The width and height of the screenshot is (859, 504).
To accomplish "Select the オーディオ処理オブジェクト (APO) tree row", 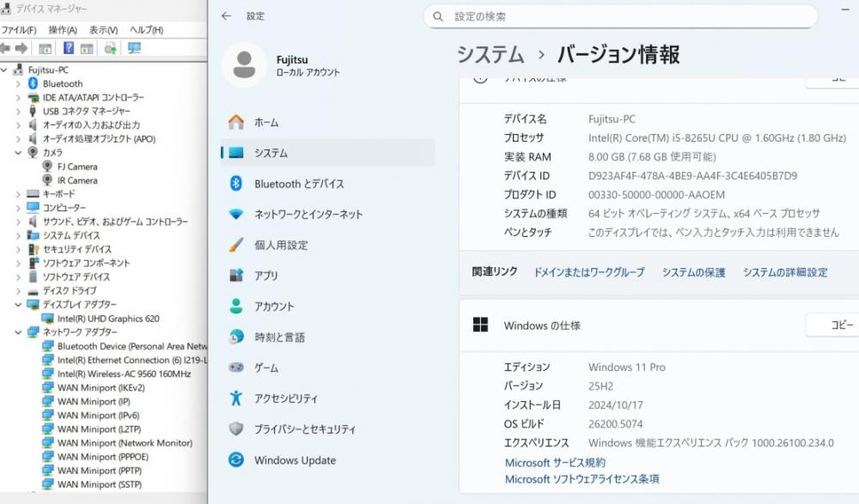I will pyautogui.click(x=99, y=138).
